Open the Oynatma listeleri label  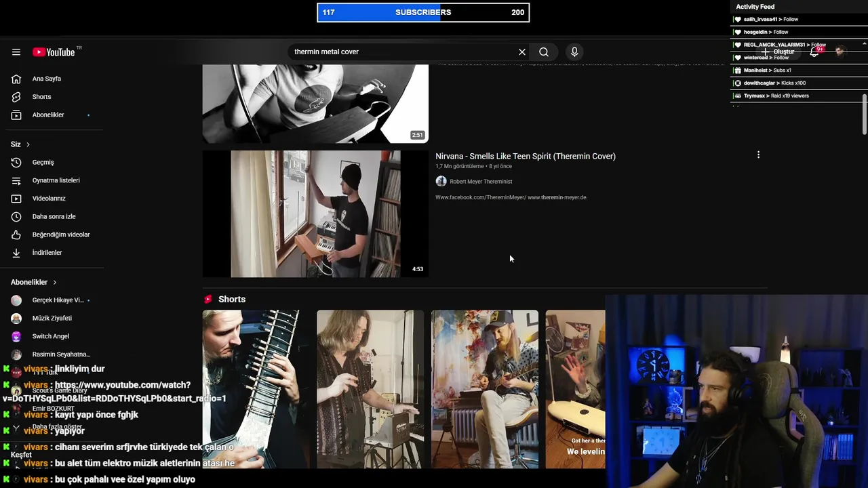(x=56, y=180)
